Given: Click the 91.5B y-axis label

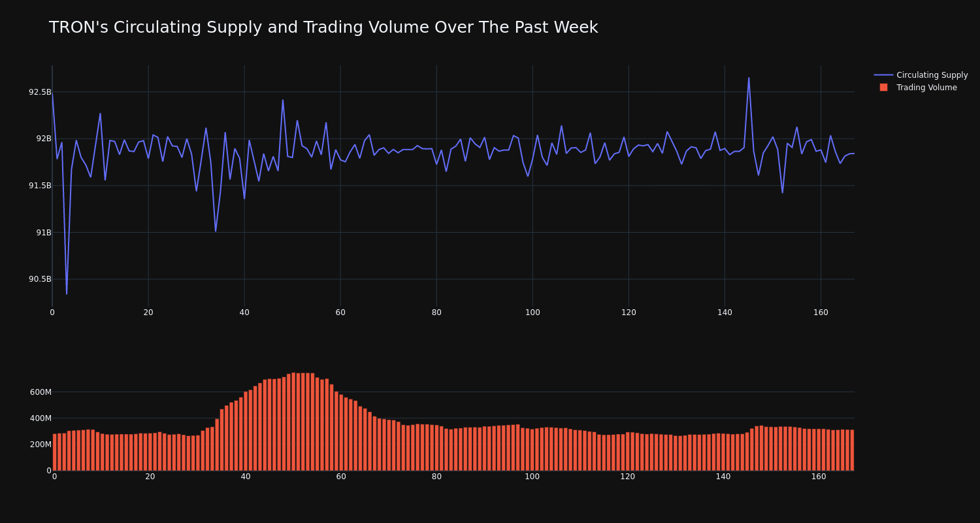Looking at the screenshot, I should tap(40, 186).
